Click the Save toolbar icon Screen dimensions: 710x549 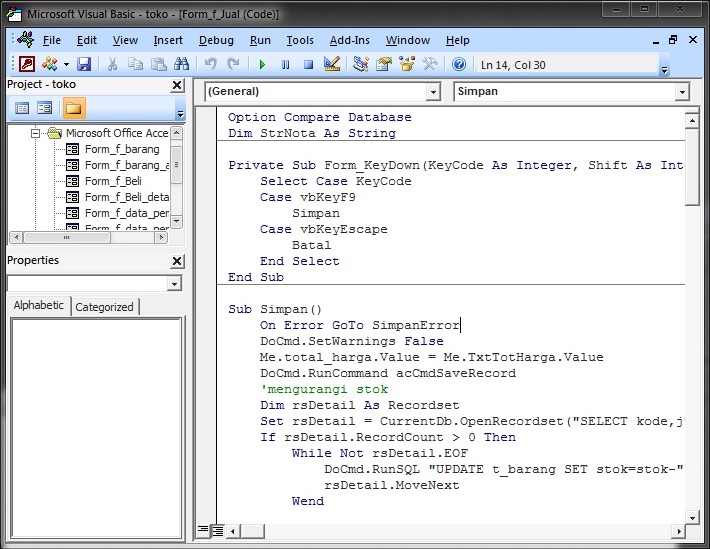point(84,64)
